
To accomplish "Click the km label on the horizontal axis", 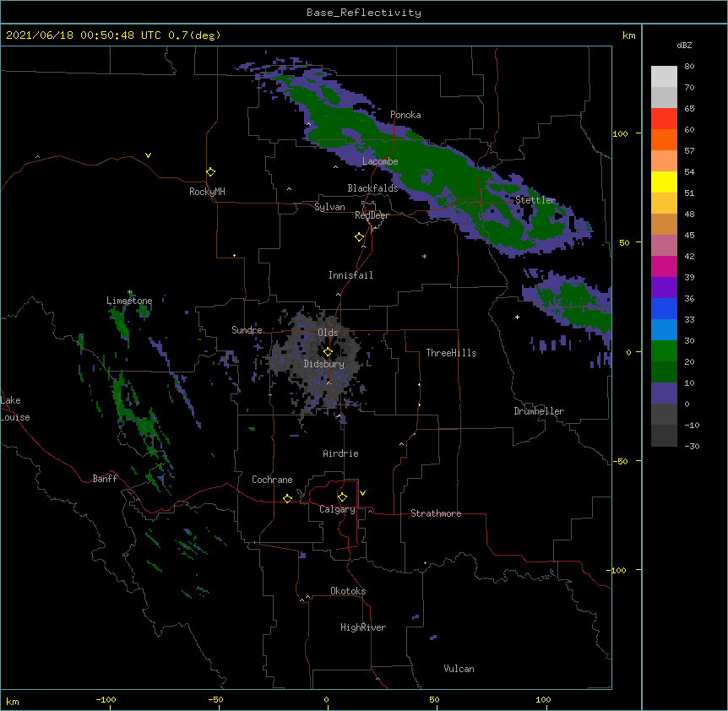I will (x=13, y=701).
